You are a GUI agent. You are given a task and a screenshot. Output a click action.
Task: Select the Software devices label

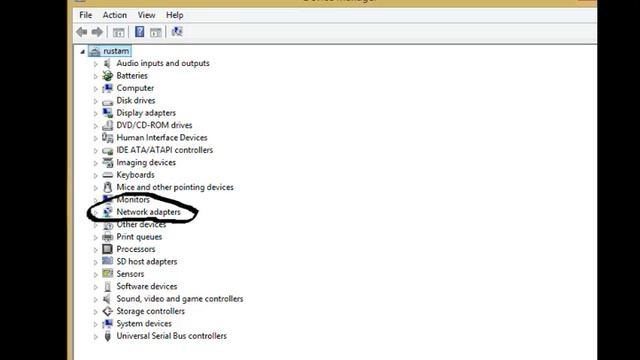147,286
